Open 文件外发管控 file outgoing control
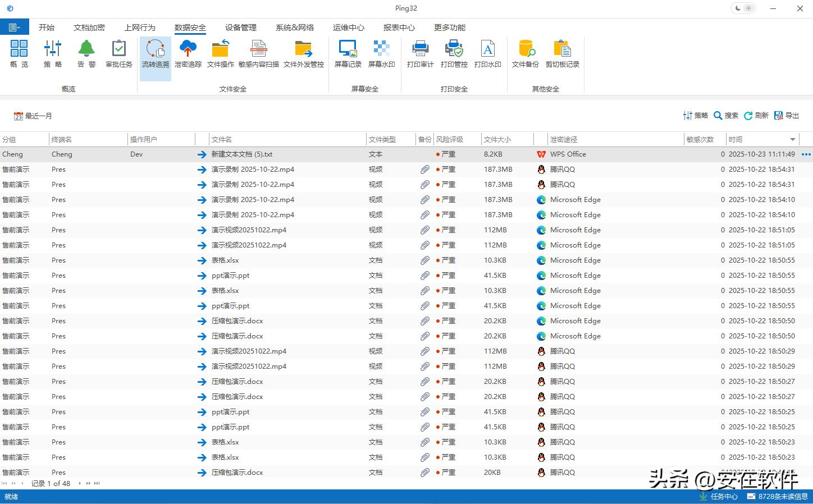The image size is (813, 504). (303, 54)
